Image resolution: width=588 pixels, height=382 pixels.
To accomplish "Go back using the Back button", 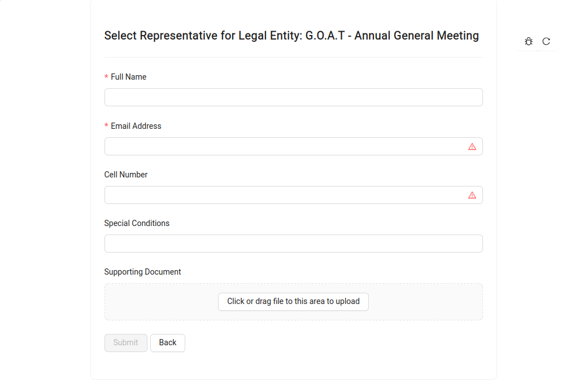I will pyautogui.click(x=168, y=343).
